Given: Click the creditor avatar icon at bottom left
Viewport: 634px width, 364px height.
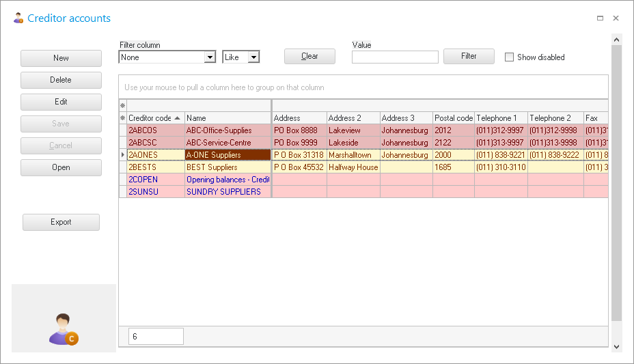Looking at the screenshot, I should [x=64, y=328].
